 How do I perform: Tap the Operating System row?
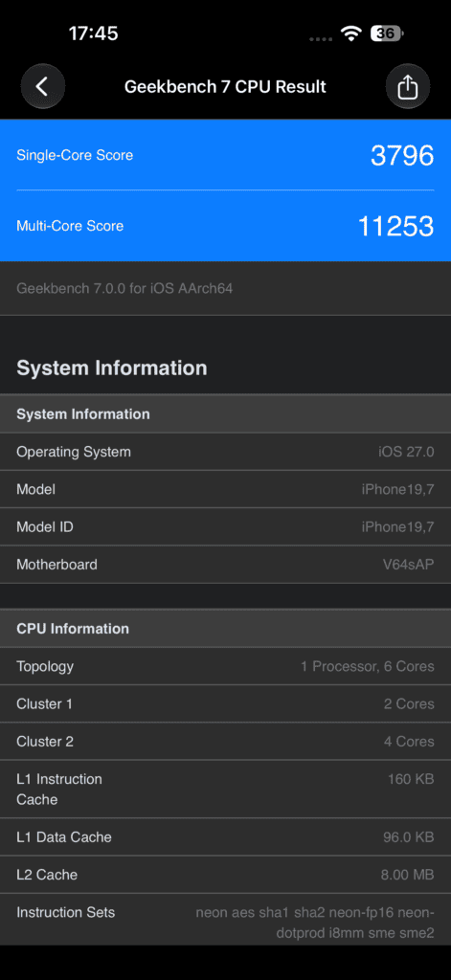pos(225,452)
